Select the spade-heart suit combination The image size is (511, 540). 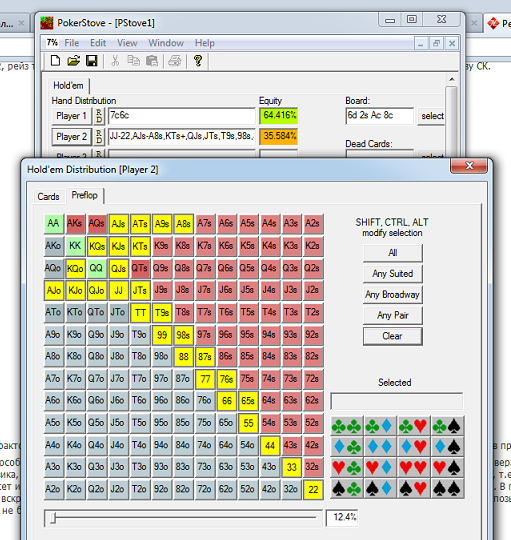coord(413,488)
